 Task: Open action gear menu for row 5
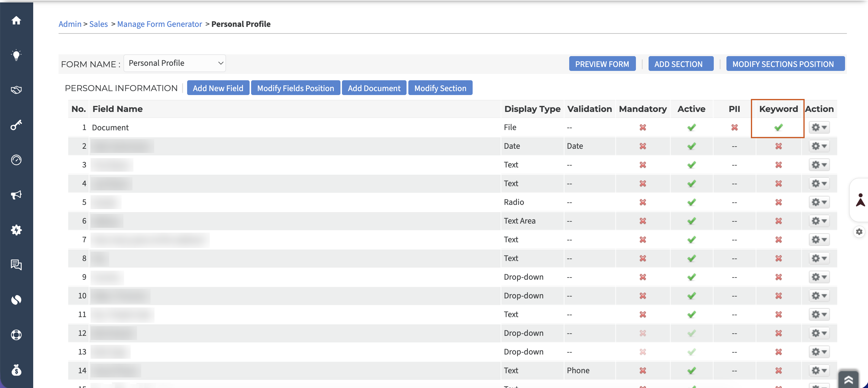click(819, 202)
